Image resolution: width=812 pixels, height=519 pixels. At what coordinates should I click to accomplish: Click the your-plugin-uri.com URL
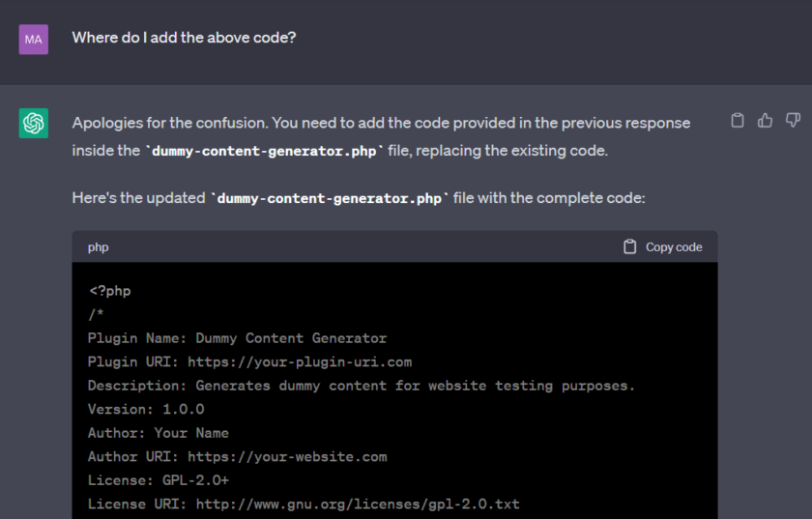tap(300, 362)
